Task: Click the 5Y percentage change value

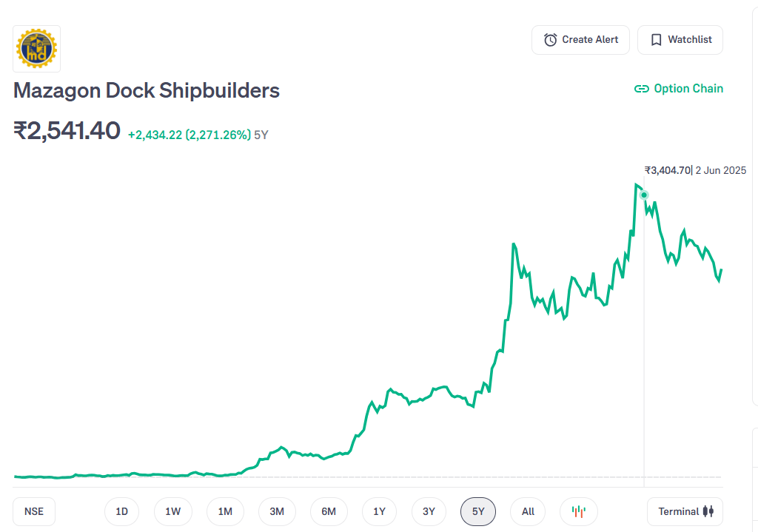Action: [189, 135]
